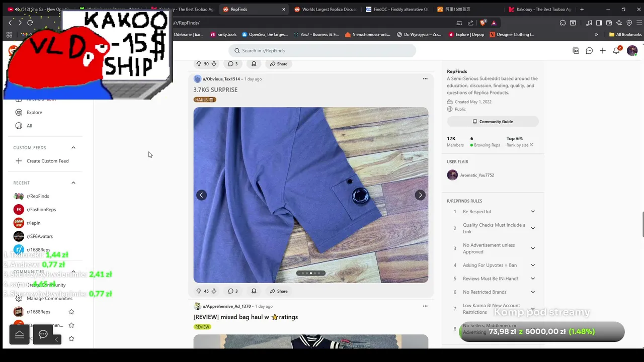Open the Brave playlist music note icon
The width and height of the screenshot is (644, 362).
tap(588, 23)
